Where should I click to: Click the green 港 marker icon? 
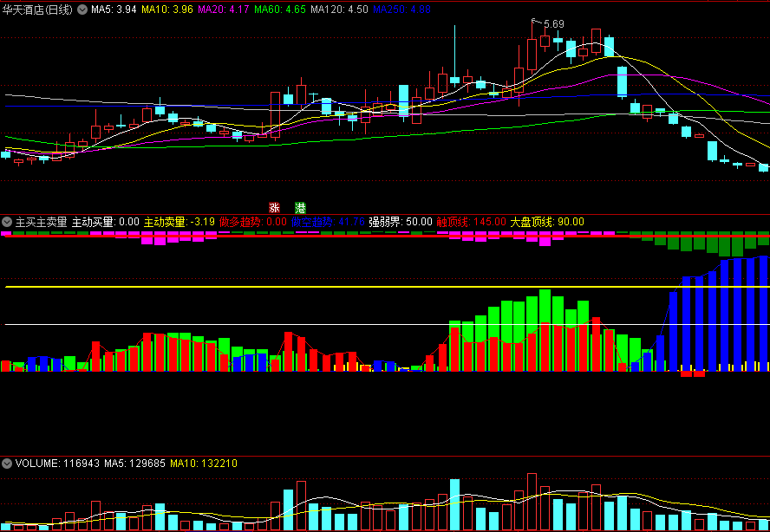(x=300, y=207)
